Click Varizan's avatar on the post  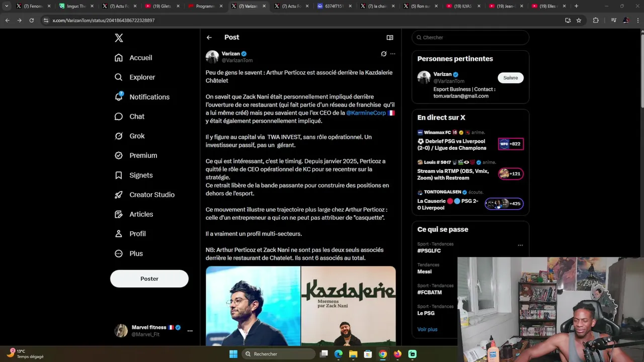click(x=212, y=57)
